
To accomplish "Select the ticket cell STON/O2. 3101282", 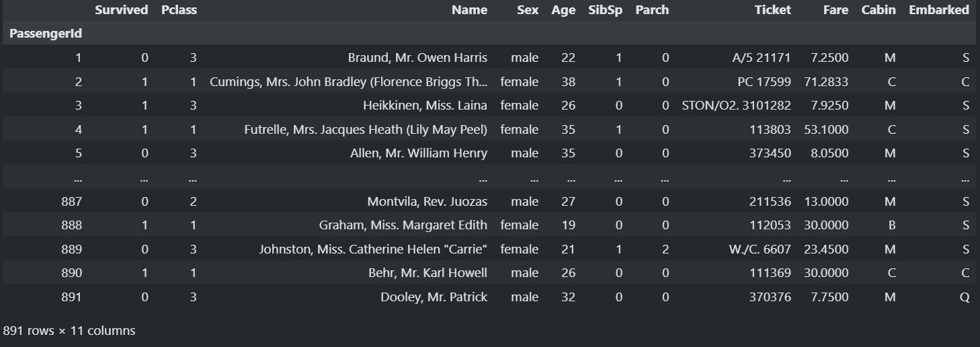I will (737, 106).
